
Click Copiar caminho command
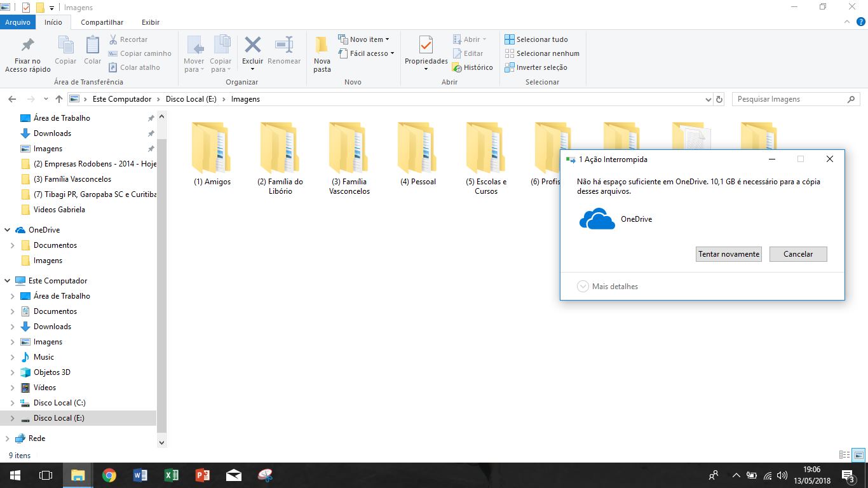tap(140, 53)
